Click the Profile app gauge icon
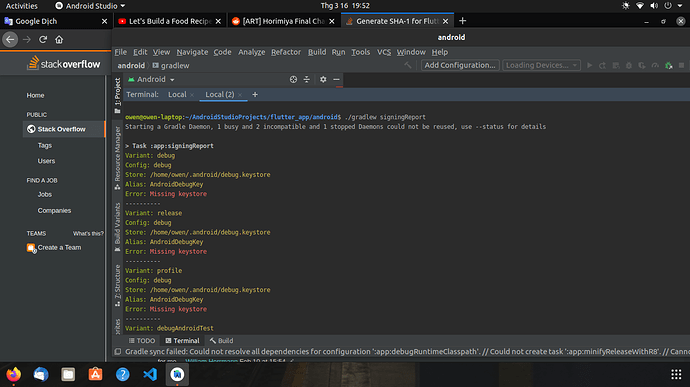Screen dimensions: 690x387 click(x=655, y=65)
